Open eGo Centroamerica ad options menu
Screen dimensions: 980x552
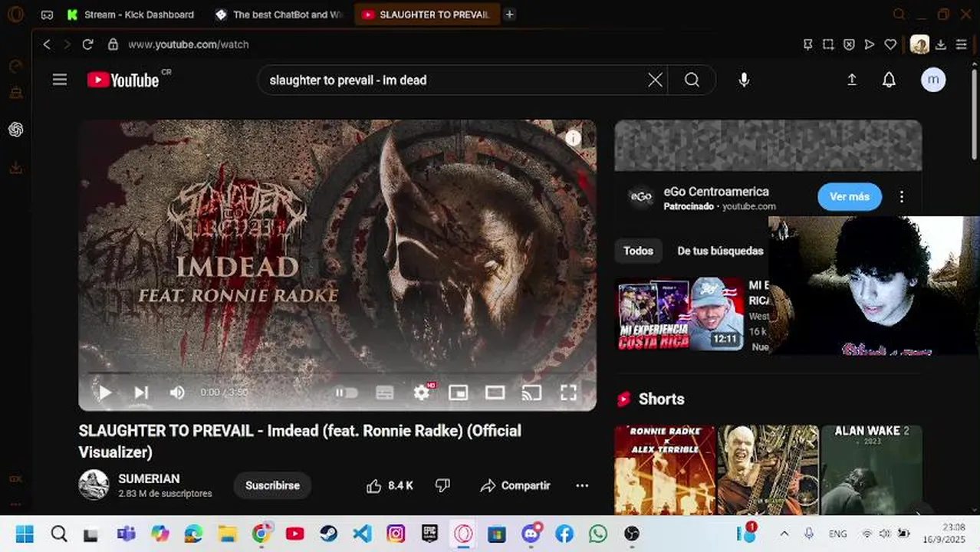point(902,197)
